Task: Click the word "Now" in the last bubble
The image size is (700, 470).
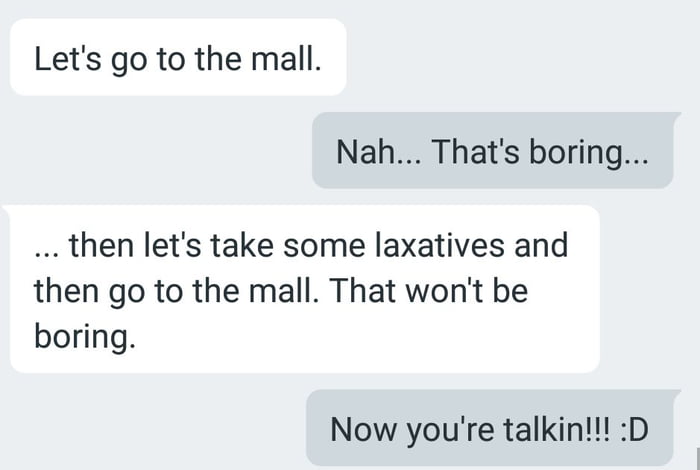Action: [363, 429]
